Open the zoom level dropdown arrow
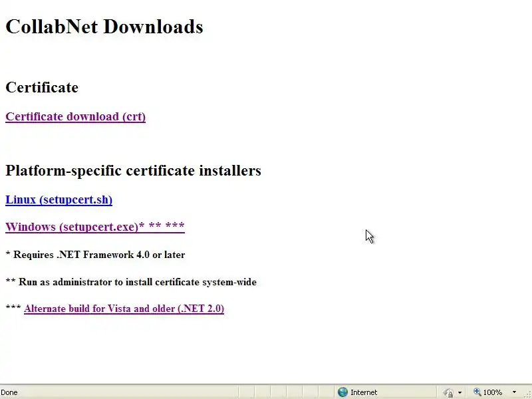Viewport: 532px width, 399px height. [514, 392]
